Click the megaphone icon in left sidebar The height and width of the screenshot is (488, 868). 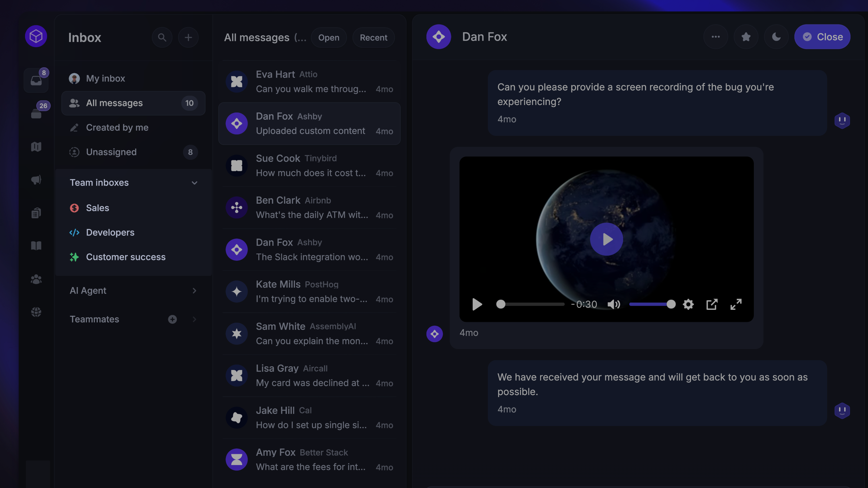tap(36, 179)
